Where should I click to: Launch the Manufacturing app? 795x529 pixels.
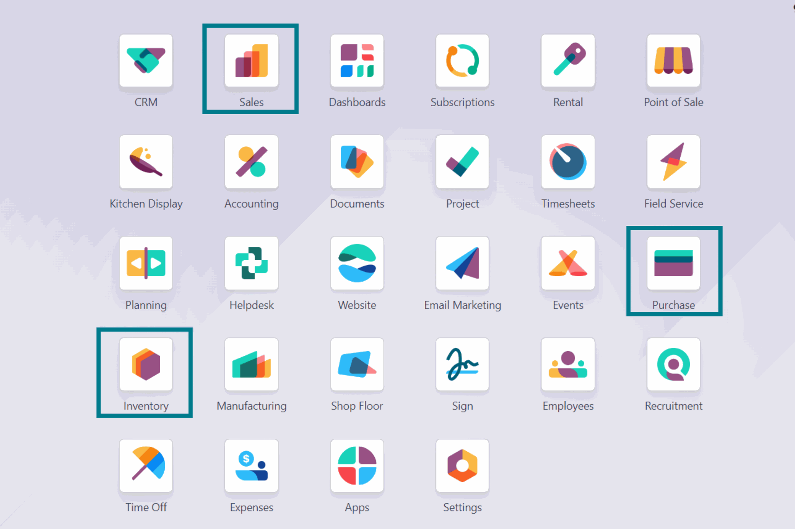click(251, 364)
